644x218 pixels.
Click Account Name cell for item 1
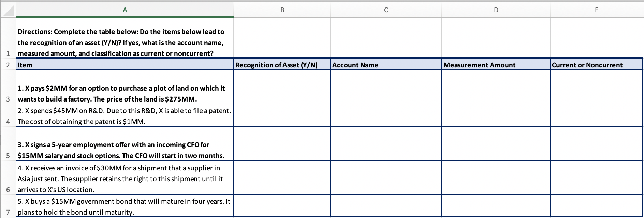386,87
